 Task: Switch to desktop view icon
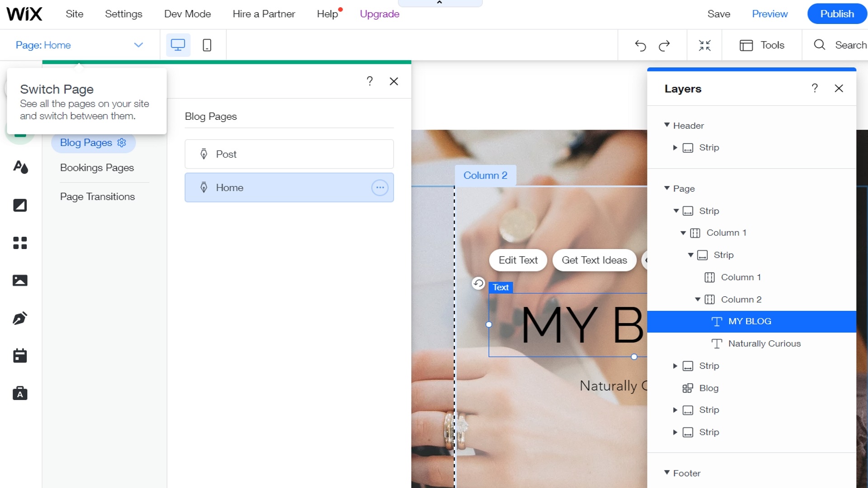178,45
